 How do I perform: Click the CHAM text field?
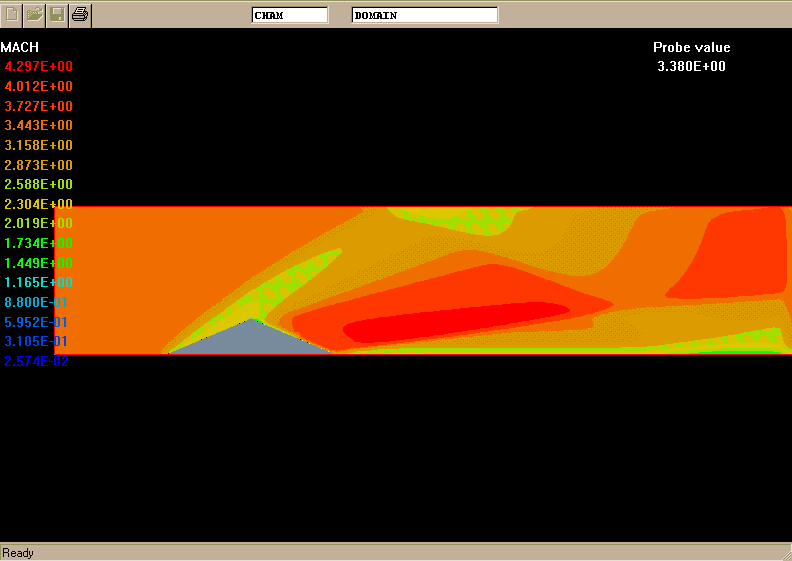[x=289, y=15]
